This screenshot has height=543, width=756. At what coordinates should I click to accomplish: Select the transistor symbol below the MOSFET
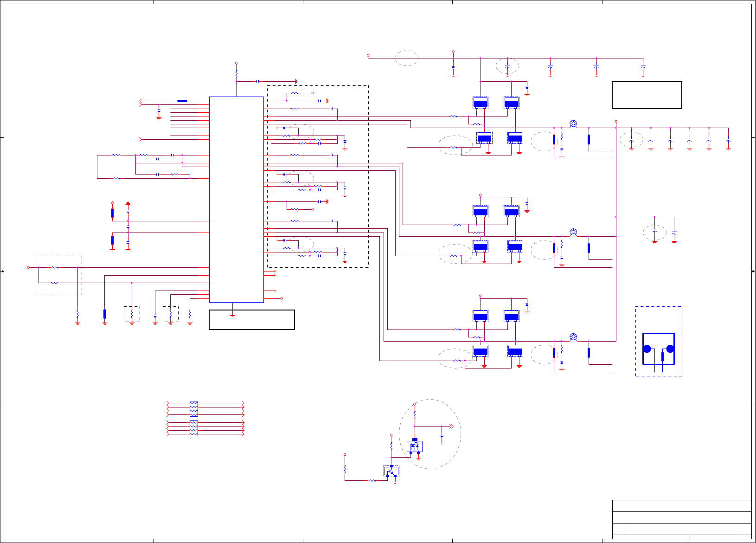coord(391,471)
